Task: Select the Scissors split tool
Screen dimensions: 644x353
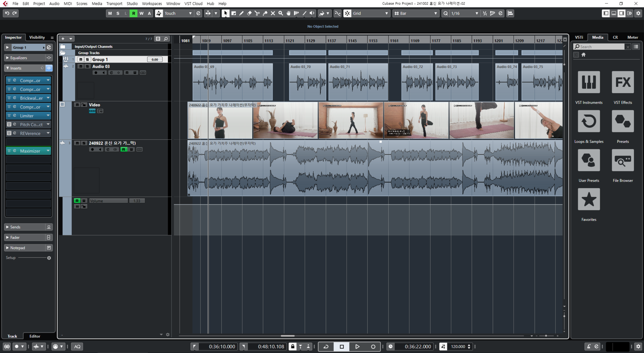Action: point(257,13)
